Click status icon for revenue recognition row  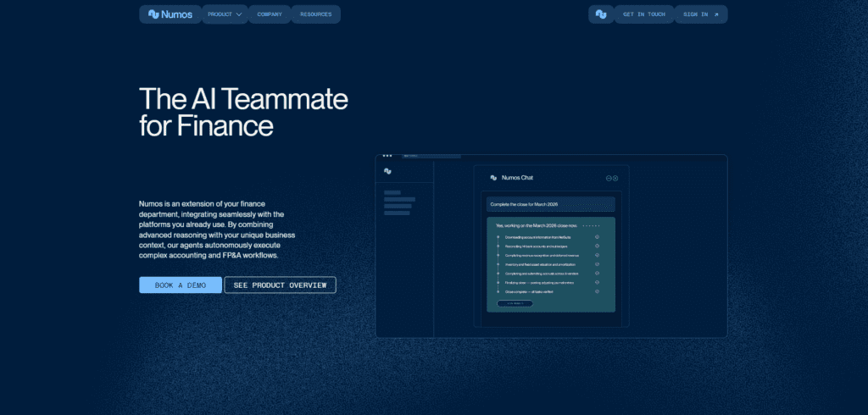pos(598,255)
